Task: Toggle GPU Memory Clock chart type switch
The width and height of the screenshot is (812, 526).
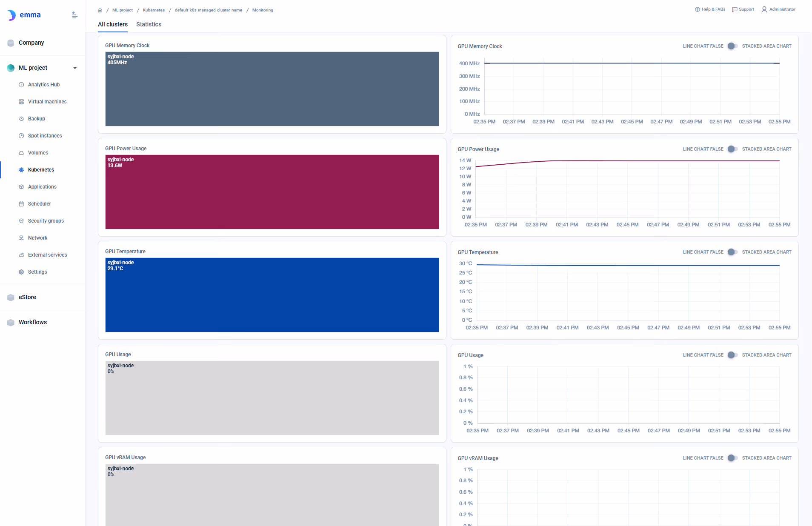Action: 732,46
